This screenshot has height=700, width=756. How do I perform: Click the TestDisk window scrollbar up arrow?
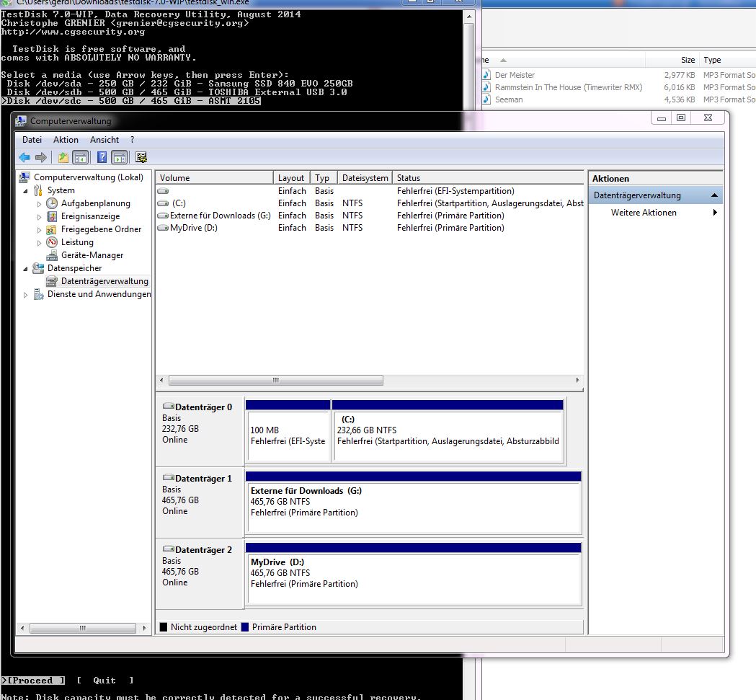coord(469,16)
